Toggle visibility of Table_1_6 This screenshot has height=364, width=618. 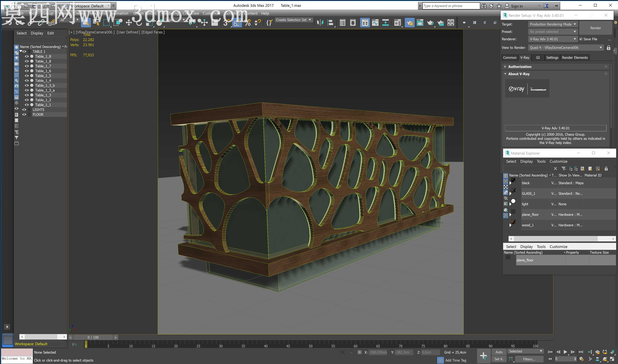tap(27, 71)
